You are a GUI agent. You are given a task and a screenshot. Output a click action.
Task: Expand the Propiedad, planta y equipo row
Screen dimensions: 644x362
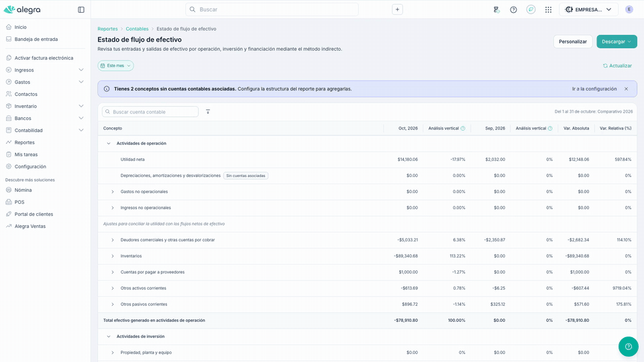coord(113,353)
